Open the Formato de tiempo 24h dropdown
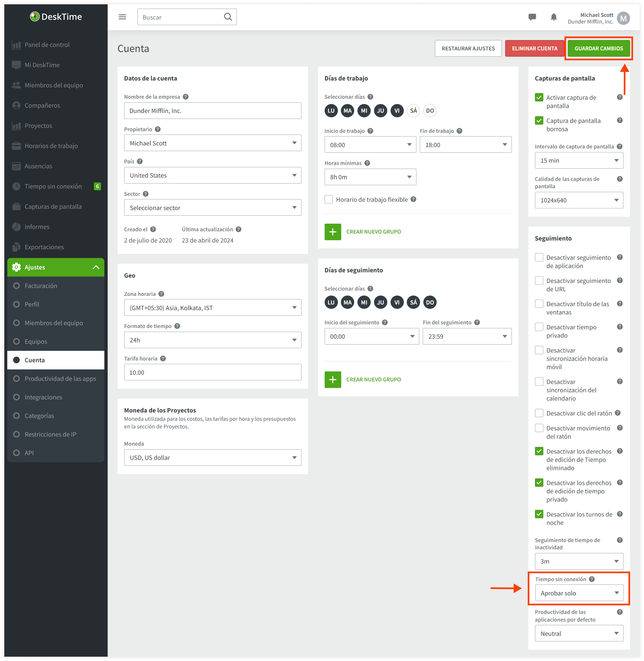Viewport: 644px width, 661px height. tap(213, 340)
